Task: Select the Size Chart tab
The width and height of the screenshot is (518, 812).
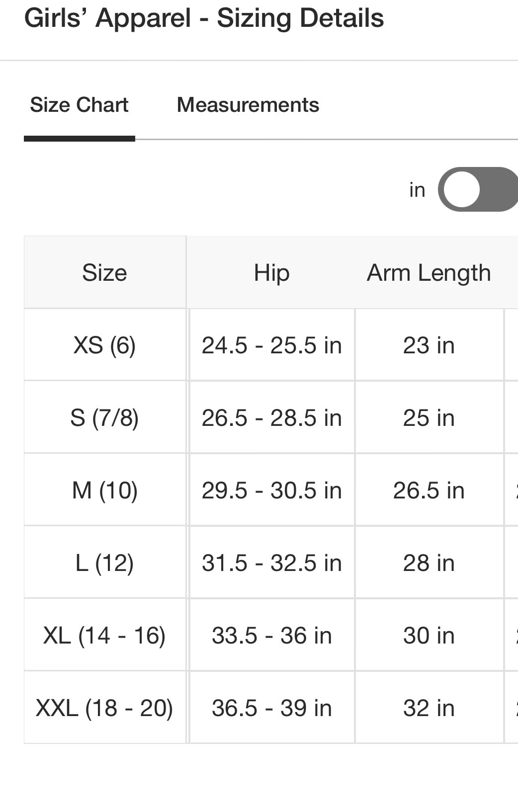Action: point(79,105)
